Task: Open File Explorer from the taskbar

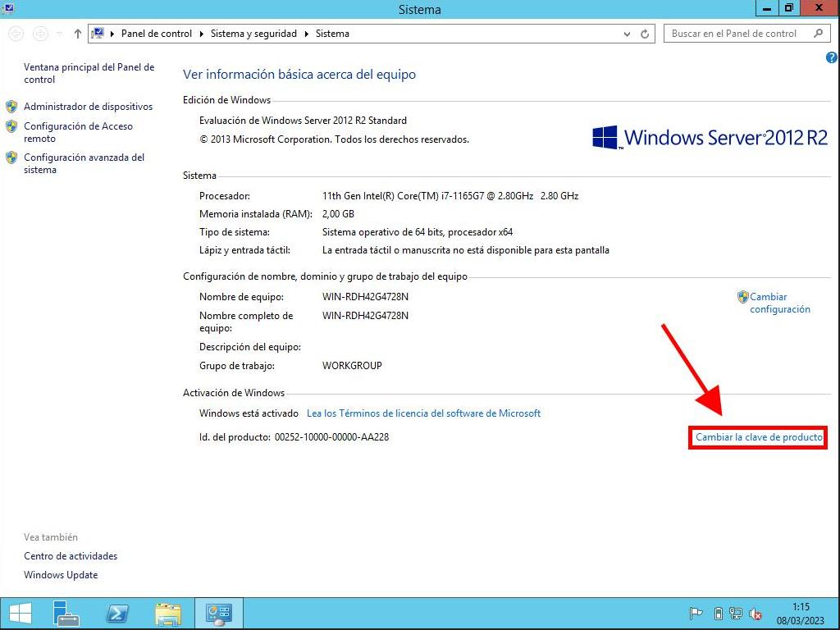Action: 168,614
